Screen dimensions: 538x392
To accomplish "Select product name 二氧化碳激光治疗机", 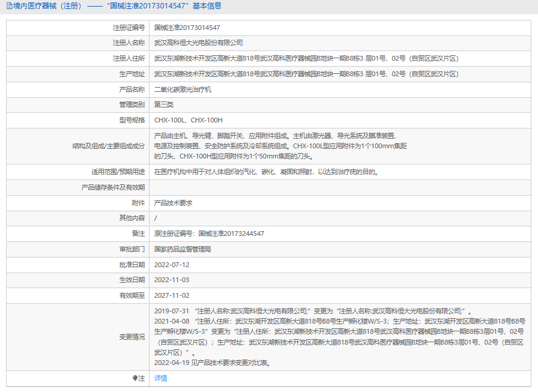I will [183, 89].
